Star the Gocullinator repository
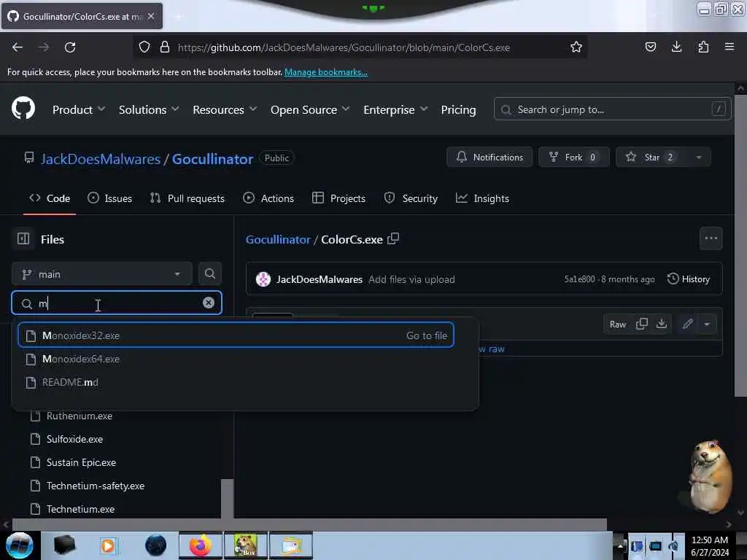The image size is (747, 560). click(651, 157)
